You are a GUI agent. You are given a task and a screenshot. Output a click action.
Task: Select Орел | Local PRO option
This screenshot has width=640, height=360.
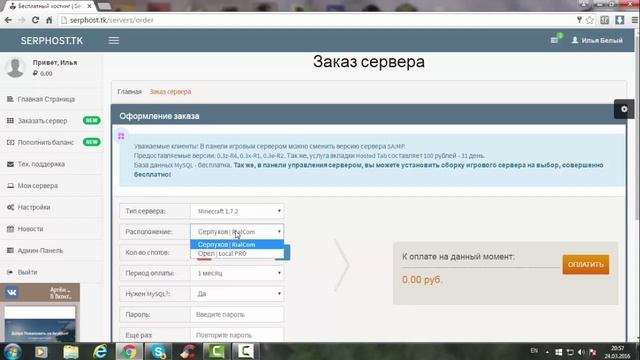[x=237, y=253]
